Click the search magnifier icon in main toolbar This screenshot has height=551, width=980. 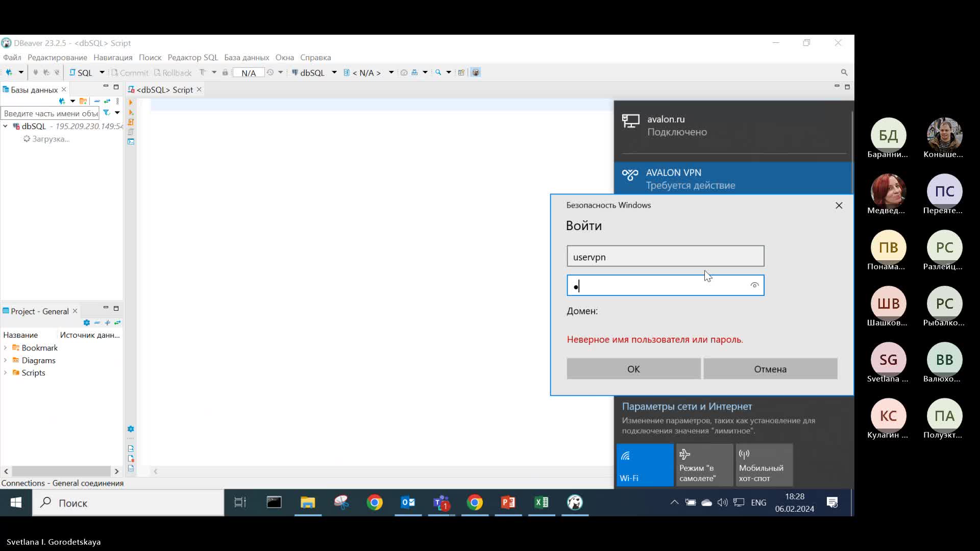(x=438, y=72)
